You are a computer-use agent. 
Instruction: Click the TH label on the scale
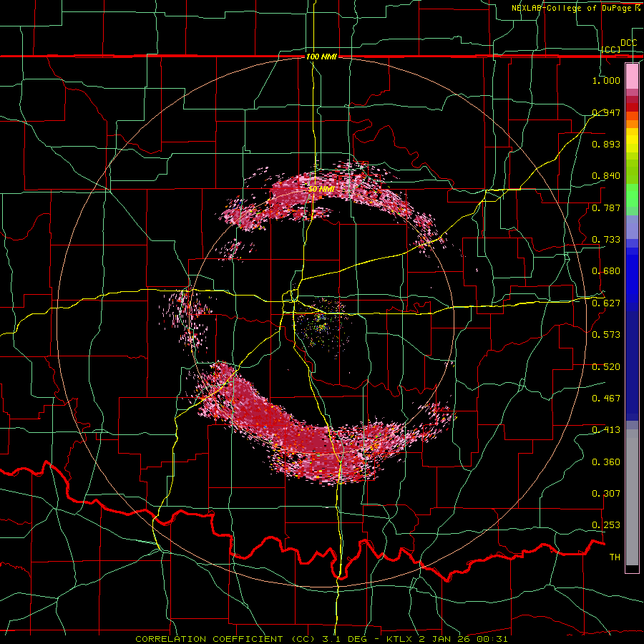tap(615, 557)
